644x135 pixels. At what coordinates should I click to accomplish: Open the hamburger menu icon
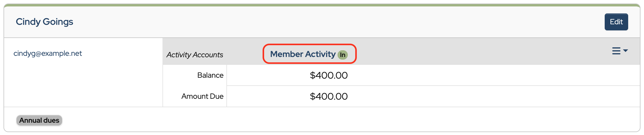[616, 51]
